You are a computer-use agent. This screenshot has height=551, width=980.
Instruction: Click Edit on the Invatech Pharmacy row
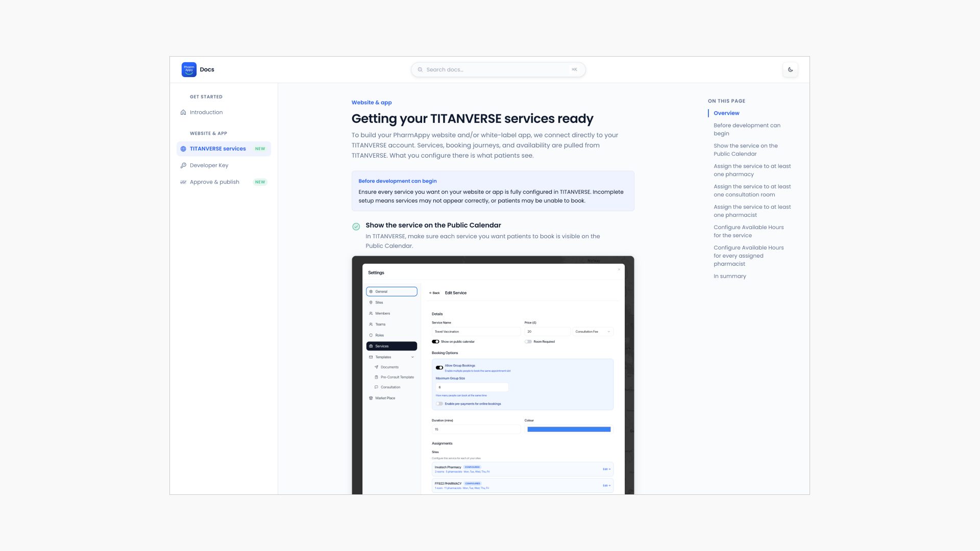pyautogui.click(x=606, y=469)
